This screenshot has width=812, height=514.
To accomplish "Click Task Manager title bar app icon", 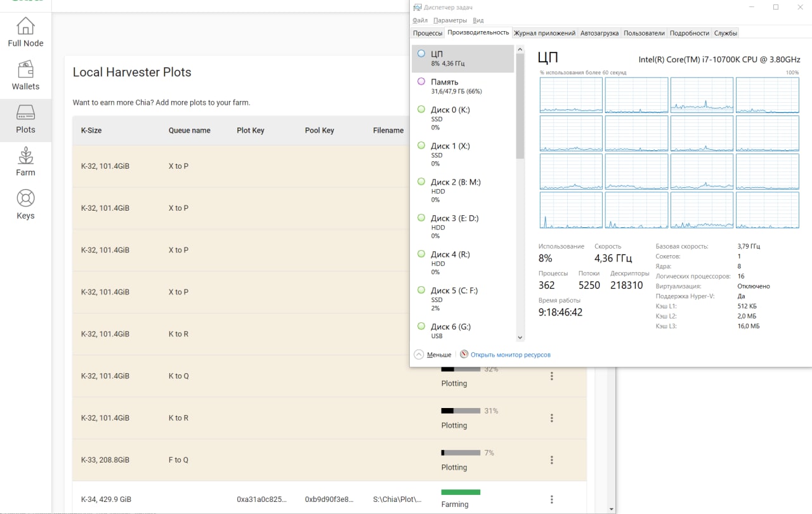I will [x=417, y=7].
